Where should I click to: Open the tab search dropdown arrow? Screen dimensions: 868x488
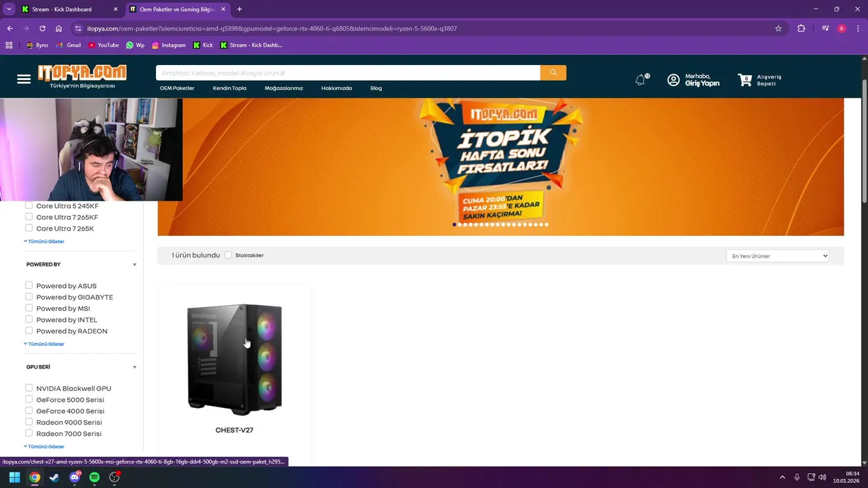9,9
